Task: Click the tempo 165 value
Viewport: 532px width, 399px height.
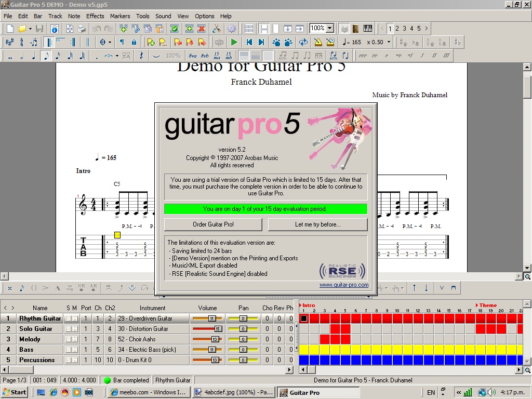Action: click(356, 42)
